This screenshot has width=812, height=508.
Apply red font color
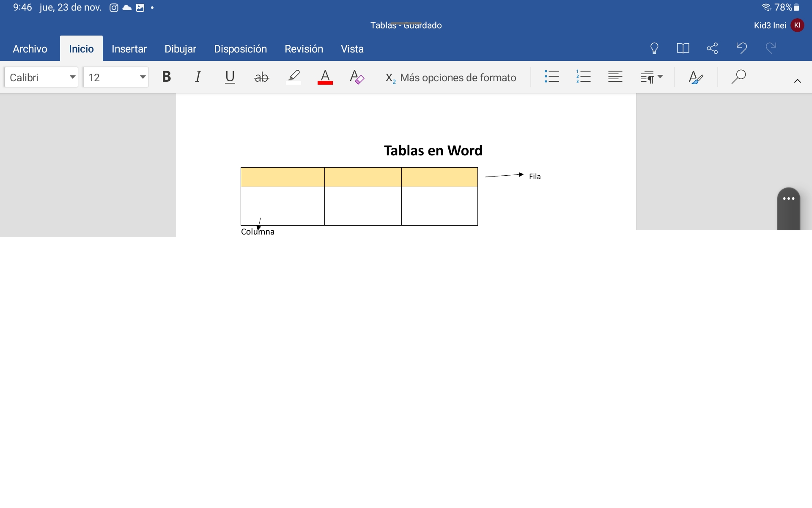pos(325,77)
